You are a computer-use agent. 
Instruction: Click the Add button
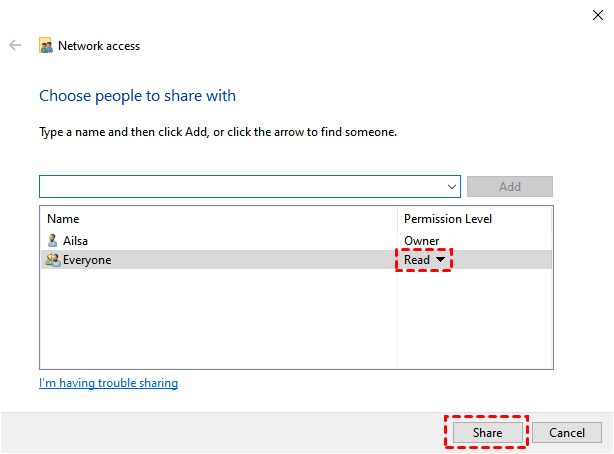coord(509,187)
